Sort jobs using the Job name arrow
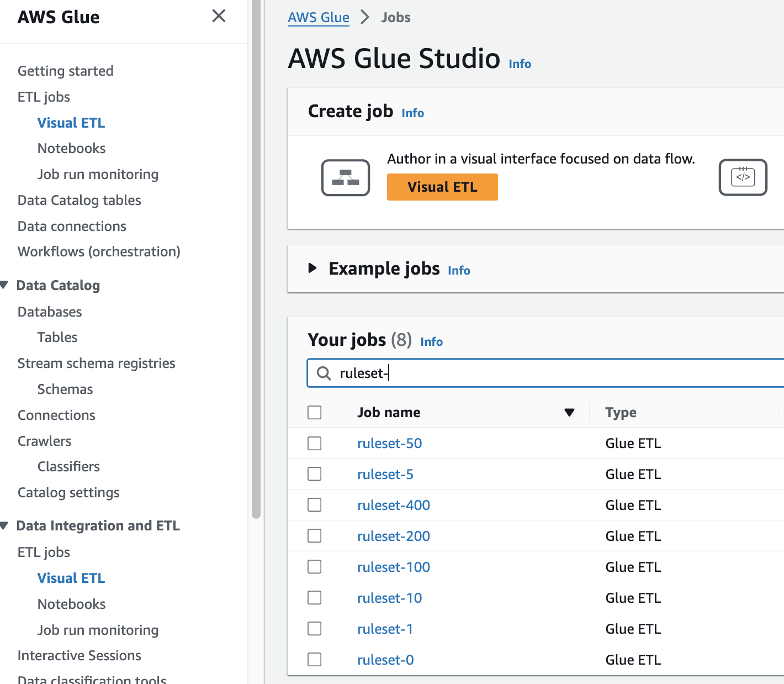Viewport: 784px width, 684px height. (569, 413)
